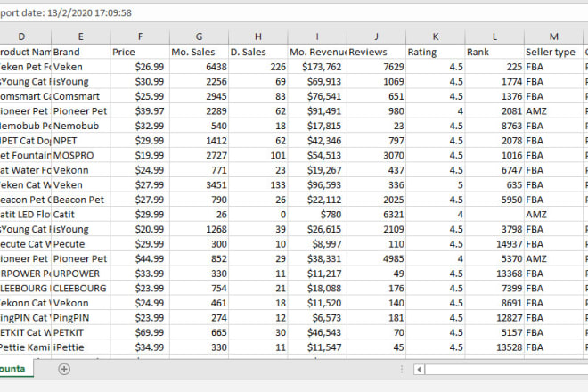Select the 'MOSPRO' brand cell
Viewport: 588px width, 392px height.
point(80,155)
